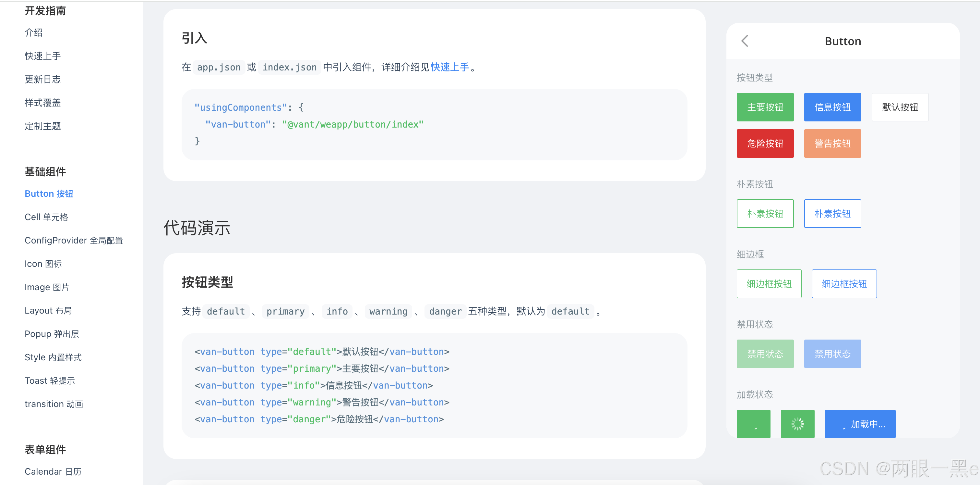Navigate to Popup 弹出层 component page
The image size is (980, 485).
point(52,334)
